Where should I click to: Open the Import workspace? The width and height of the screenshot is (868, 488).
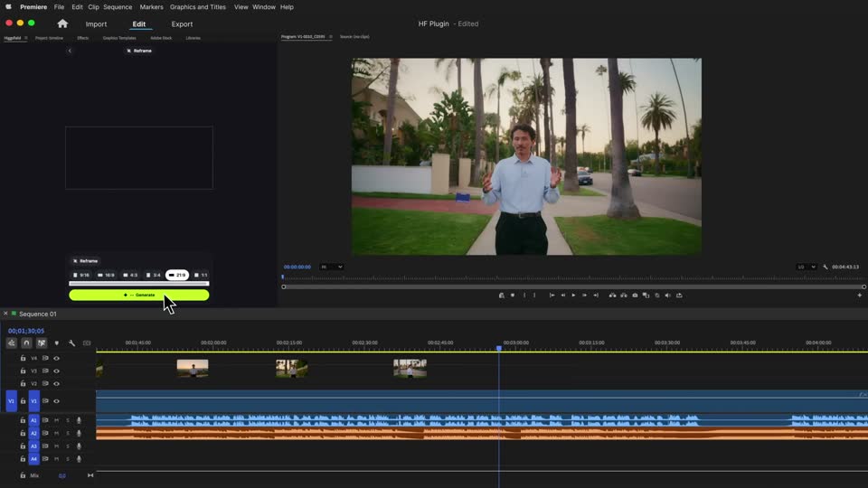(96, 24)
